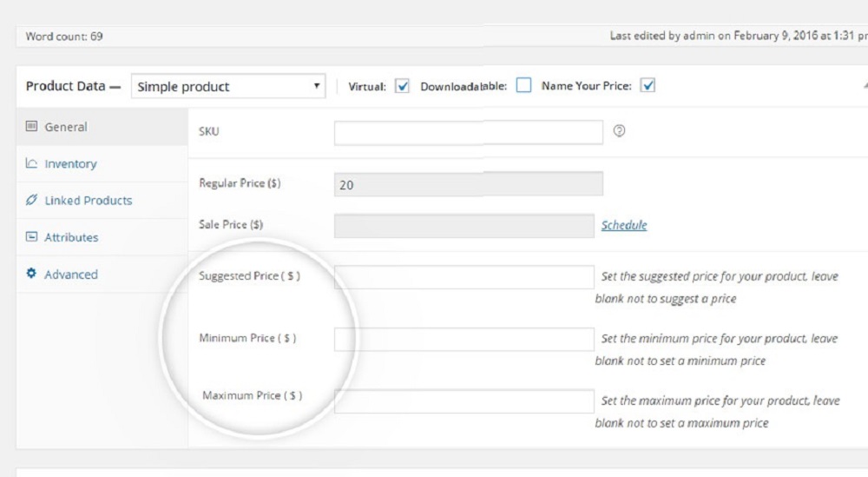
Task: Click the General tab list icon
Action: point(31,126)
